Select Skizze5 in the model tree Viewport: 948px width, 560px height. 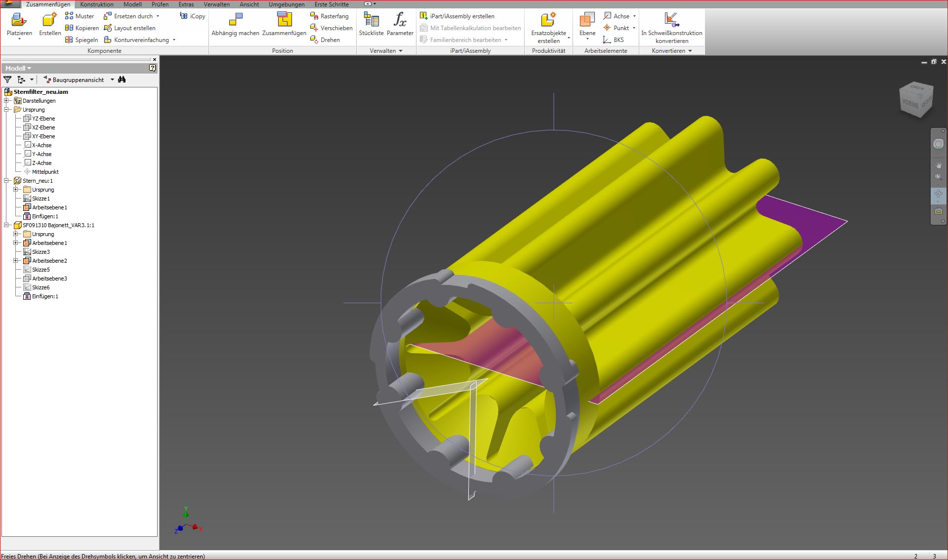click(x=41, y=270)
